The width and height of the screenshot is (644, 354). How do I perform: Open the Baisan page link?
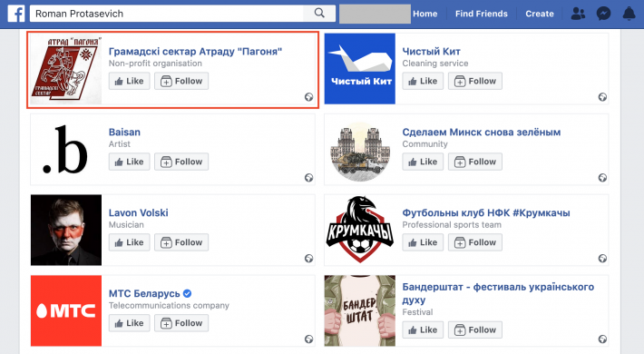(124, 132)
